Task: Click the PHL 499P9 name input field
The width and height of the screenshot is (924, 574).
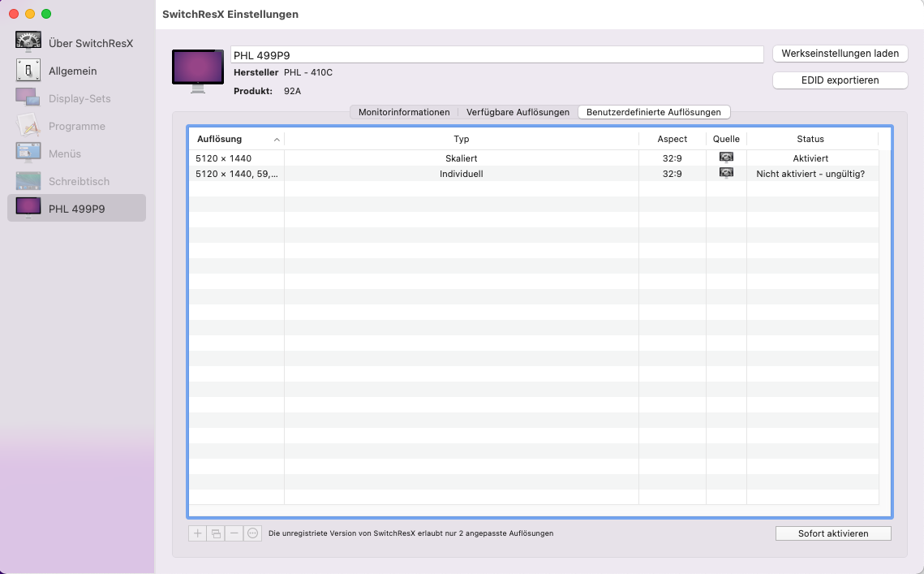Action: (x=496, y=55)
